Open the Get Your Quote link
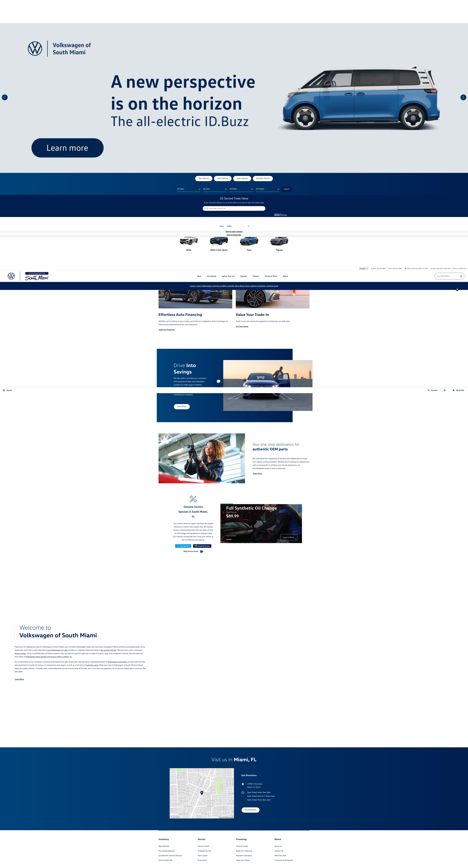The width and height of the screenshot is (468, 868). coord(242,327)
